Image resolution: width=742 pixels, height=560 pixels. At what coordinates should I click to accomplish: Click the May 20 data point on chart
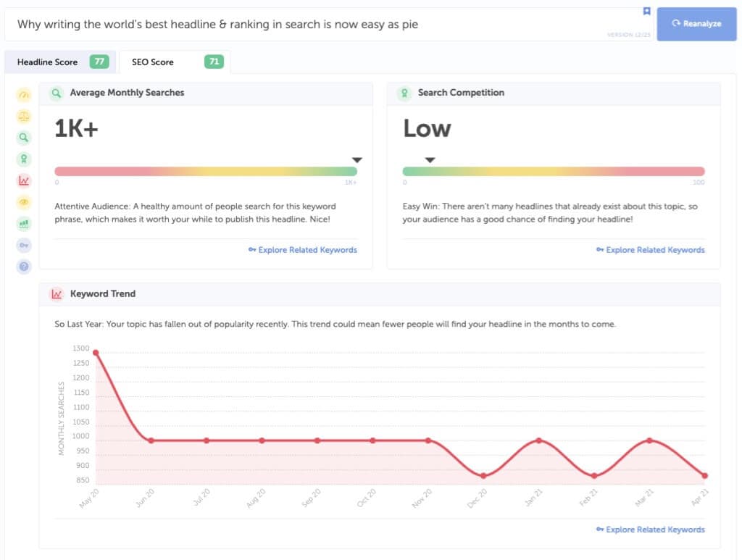tap(96, 353)
